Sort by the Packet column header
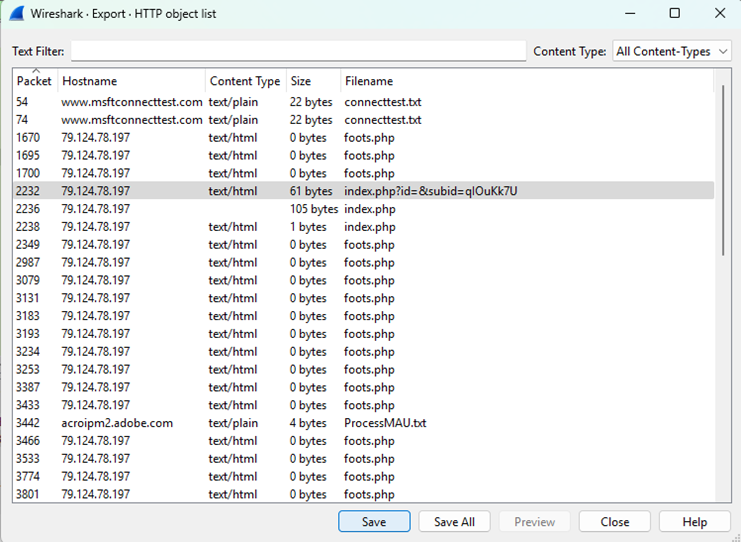 tap(34, 81)
